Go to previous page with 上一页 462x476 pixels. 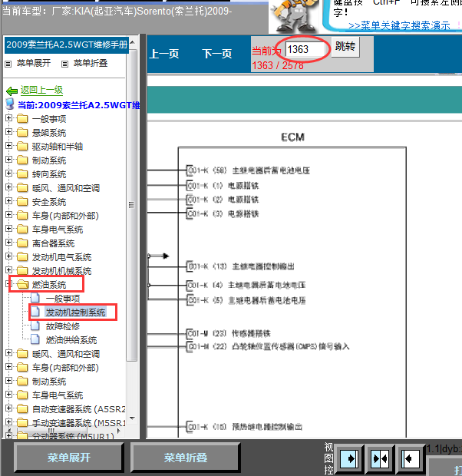[164, 54]
